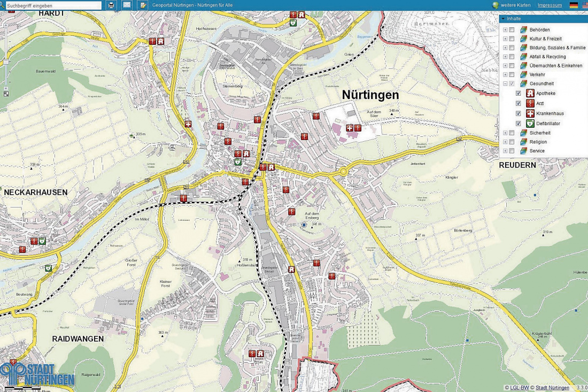Click in the Suchbegriff eingeben search field
This screenshot has height=392, width=588.
pos(53,6)
